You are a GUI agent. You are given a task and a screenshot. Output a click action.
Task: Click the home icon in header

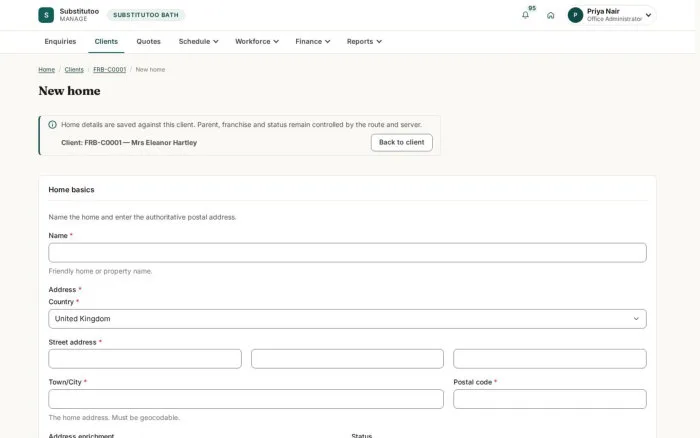point(550,15)
